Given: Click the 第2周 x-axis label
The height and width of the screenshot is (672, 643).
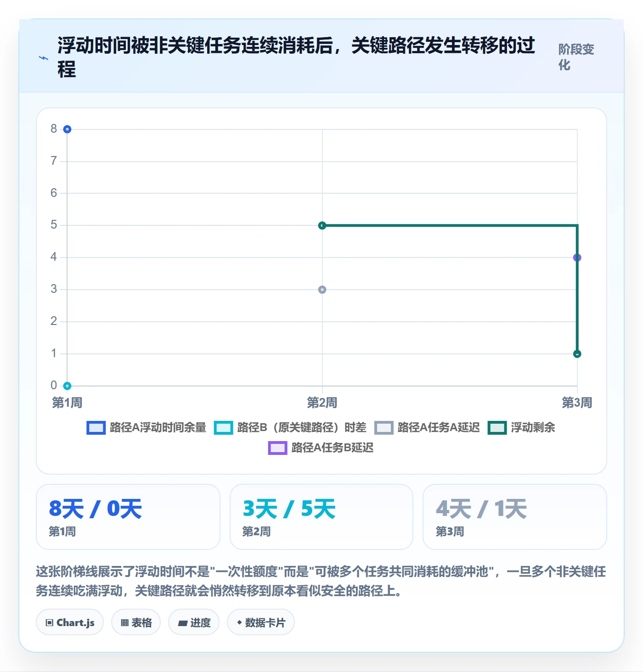Looking at the screenshot, I should point(322,403).
